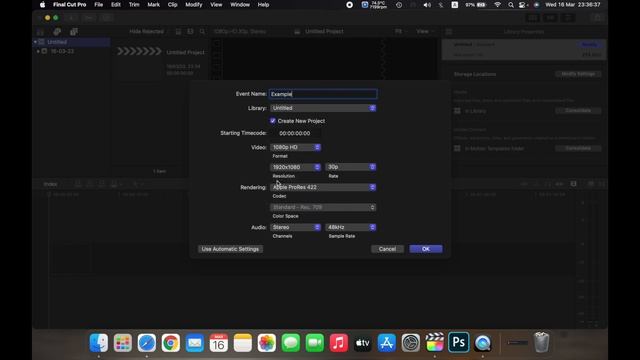The width and height of the screenshot is (640, 360).
Task: Open Spotlight search in menu bar
Action: (511, 5)
